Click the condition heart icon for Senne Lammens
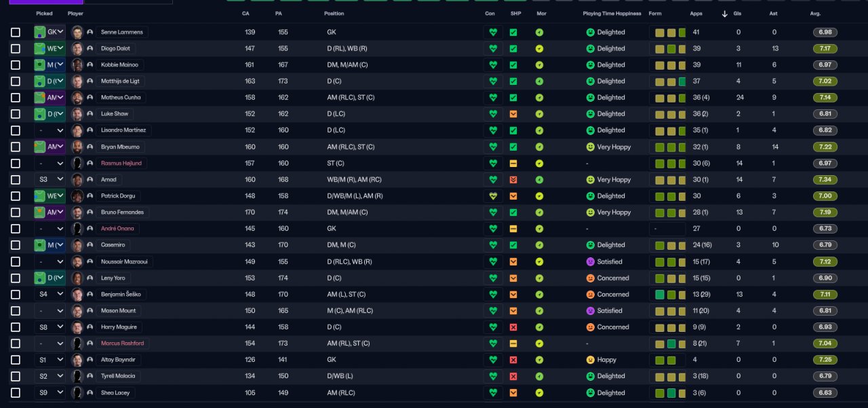The height and width of the screenshot is (408, 868). click(493, 32)
